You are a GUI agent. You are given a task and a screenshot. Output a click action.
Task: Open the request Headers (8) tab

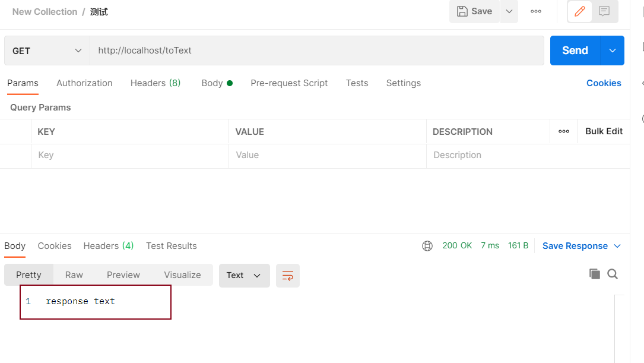156,83
